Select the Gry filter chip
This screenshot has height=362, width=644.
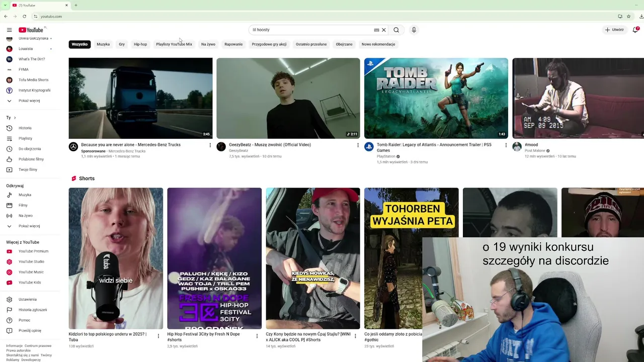coord(122,44)
